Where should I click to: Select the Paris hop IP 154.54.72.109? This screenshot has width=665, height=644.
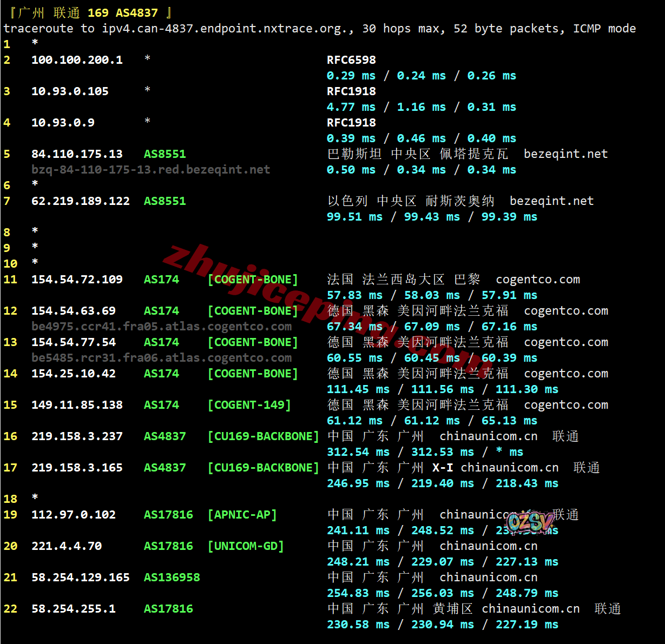point(77,280)
